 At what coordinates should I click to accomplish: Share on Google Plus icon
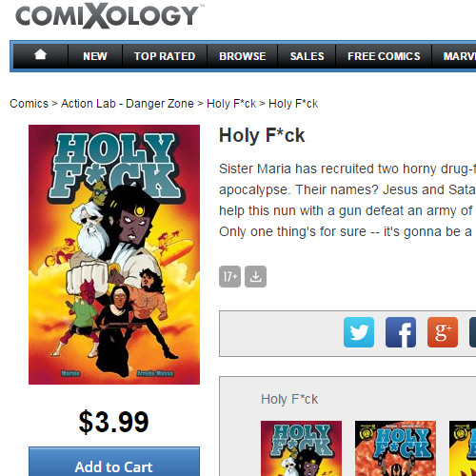pos(443,332)
